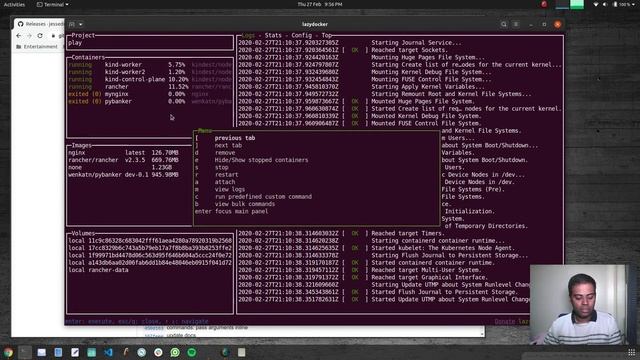Screen dimensions: 640x360
Task: Select the rancher container row
Action: coord(150,87)
